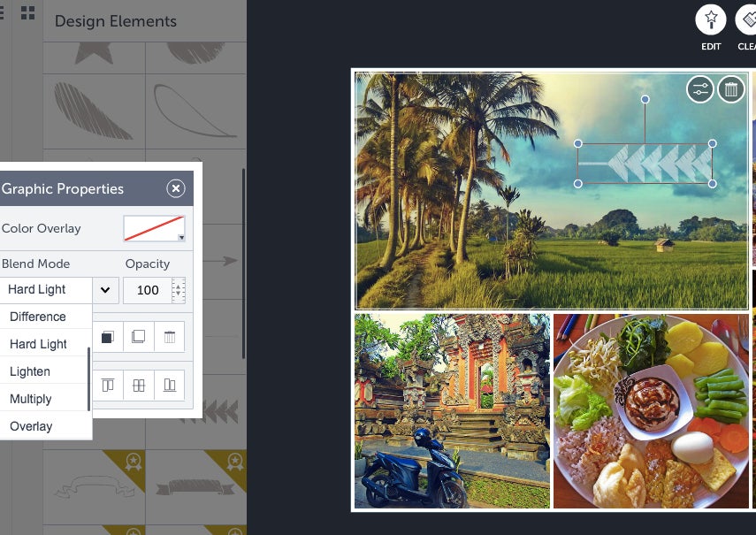756x535 pixels.
Task: Open the image adjustment sliders icon
Action: [x=699, y=89]
